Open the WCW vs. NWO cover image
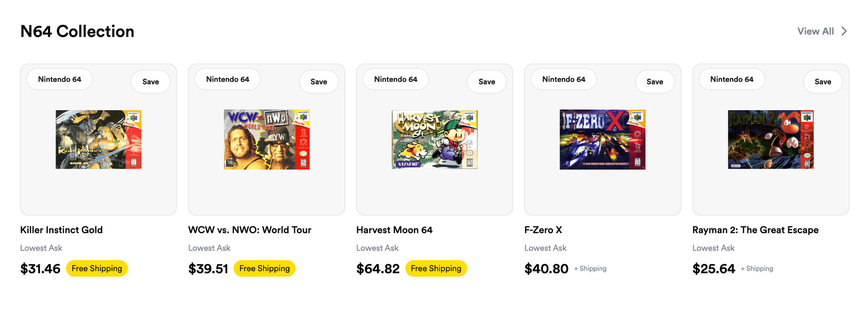Image resolution: width=868 pixels, height=315 pixels. [x=267, y=140]
